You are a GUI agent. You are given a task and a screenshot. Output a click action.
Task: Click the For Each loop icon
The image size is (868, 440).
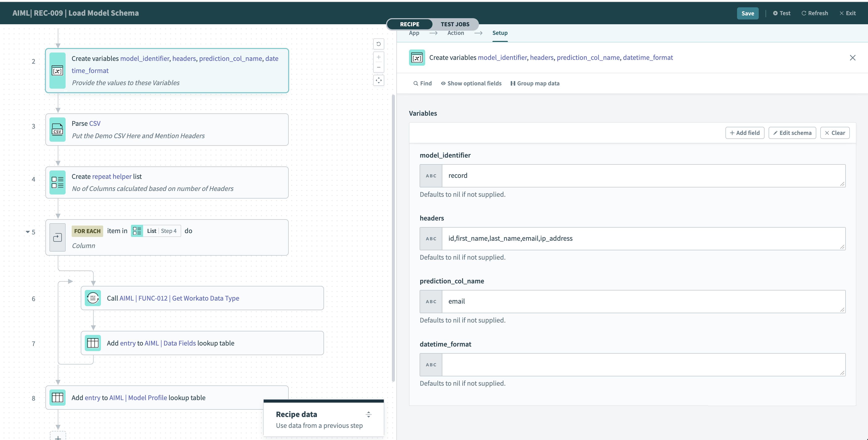tap(57, 237)
